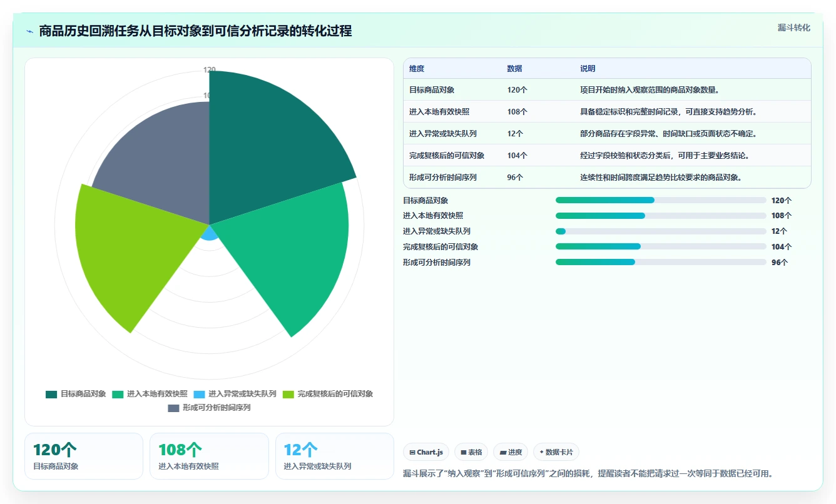Image resolution: width=836 pixels, height=504 pixels.
Task: Click the footer note about 漏斗 损耗
Action: coord(588,474)
